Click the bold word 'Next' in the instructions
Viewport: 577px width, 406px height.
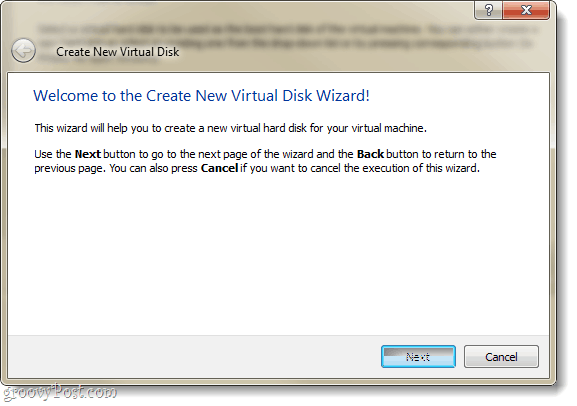88,154
